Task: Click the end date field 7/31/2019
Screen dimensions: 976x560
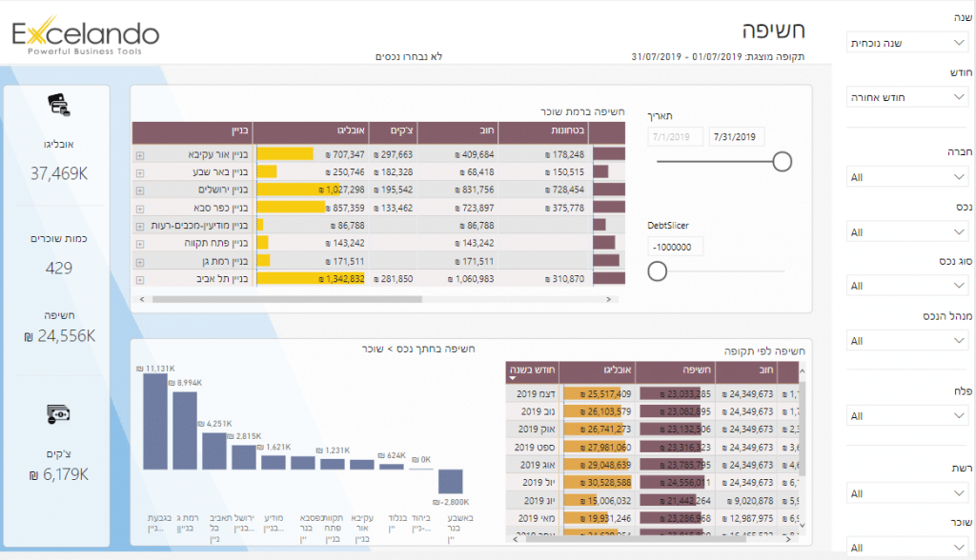Action: point(737,137)
